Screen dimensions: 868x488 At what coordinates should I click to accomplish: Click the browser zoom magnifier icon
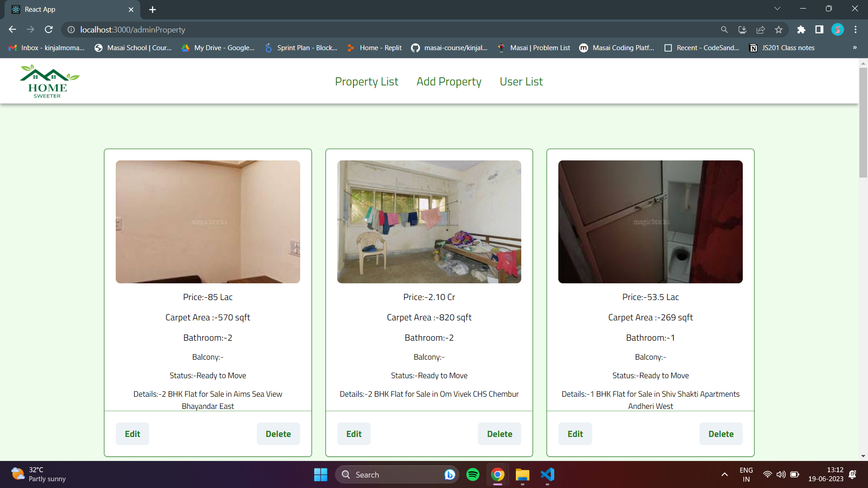pyautogui.click(x=724, y=30)
